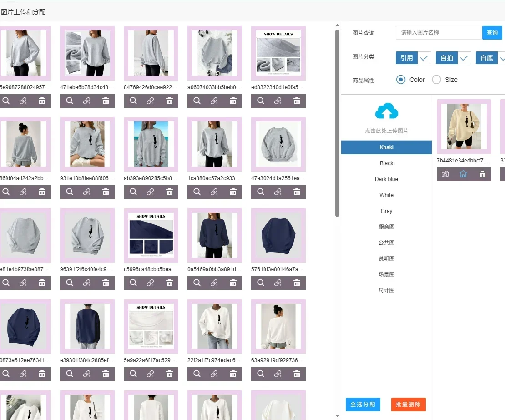Delete image 22f2a1f7c974edac6 with trash icon

tap(233, 374)
